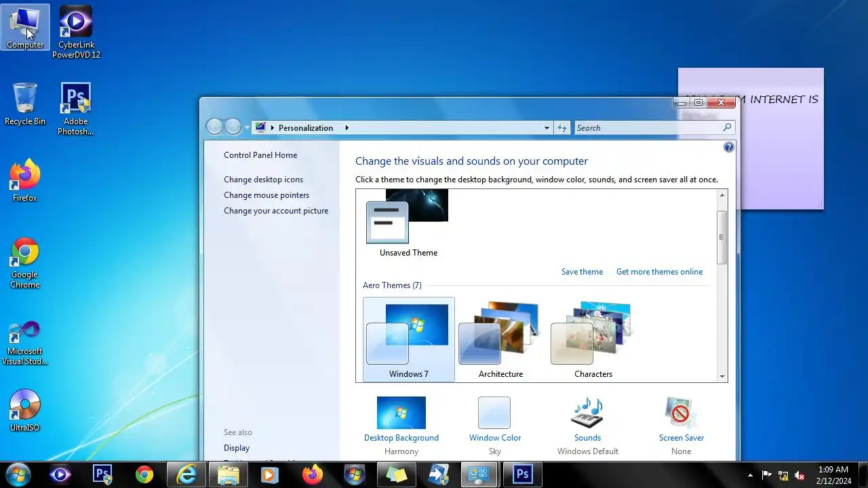
Task: Open CyberLink PowerDVD 12 desktop shortcut
Action: click(x=76, y=31)
